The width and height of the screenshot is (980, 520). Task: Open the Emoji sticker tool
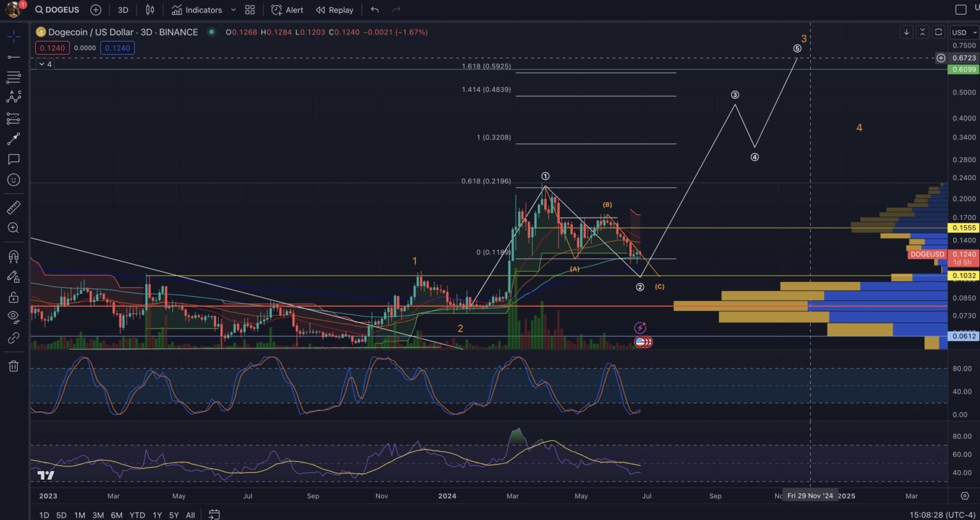point(14,180)
